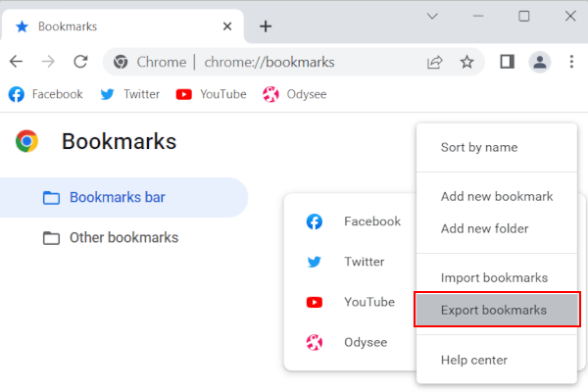
Task: Open Facebook bookmark in bookmarks bar
Action: coord(46,94)
